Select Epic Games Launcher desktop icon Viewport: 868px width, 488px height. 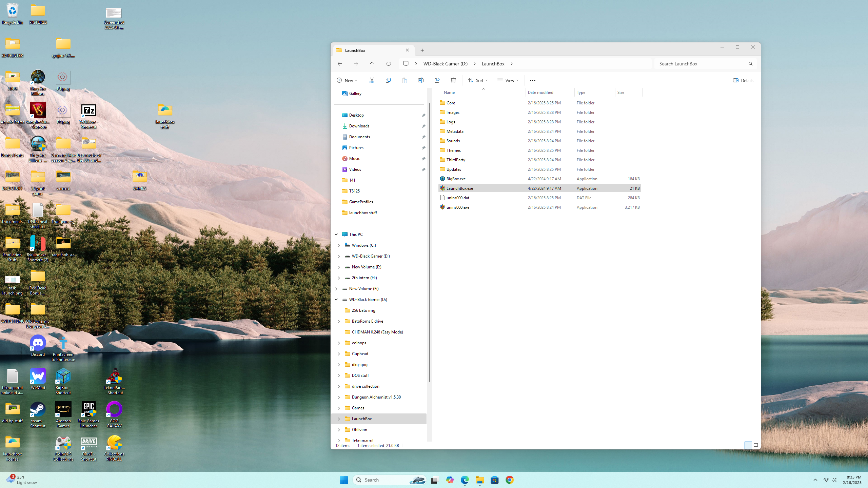(x=89, y=415)
